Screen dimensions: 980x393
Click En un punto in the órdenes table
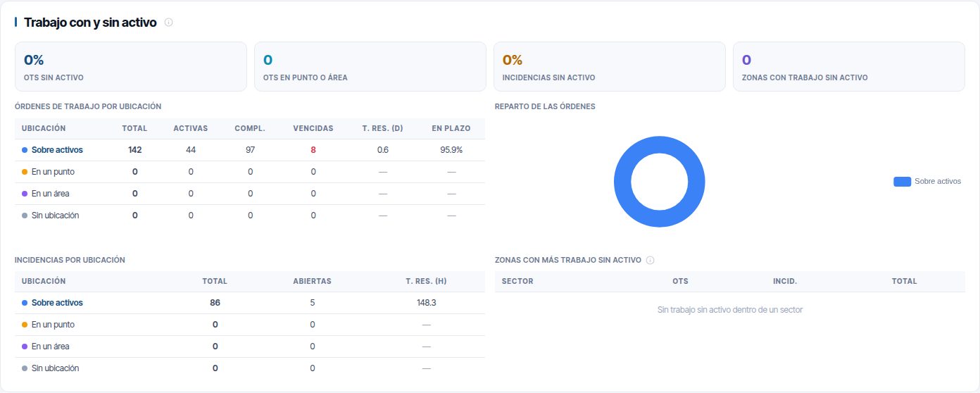53,172
